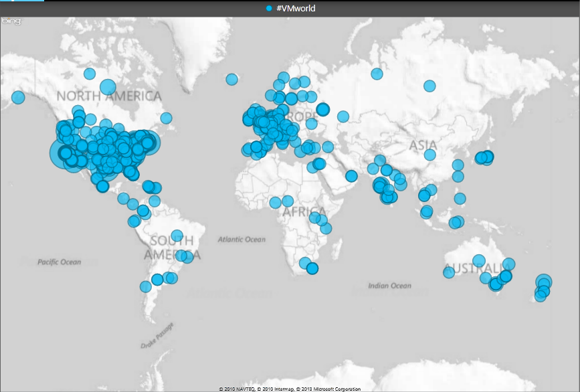Click the Western Australia bubble near Perth
Viewport: 580px width, 392px height.
pyautogui.click(x=448, y=272)
